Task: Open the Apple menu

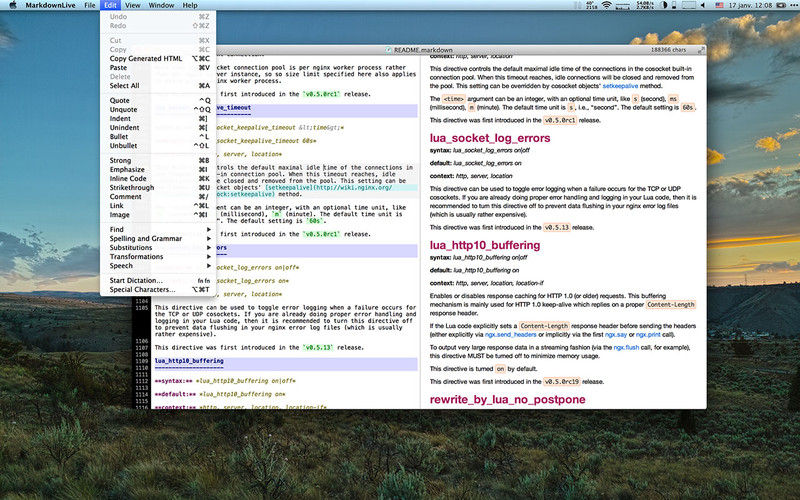Action: tap(12, 5)
